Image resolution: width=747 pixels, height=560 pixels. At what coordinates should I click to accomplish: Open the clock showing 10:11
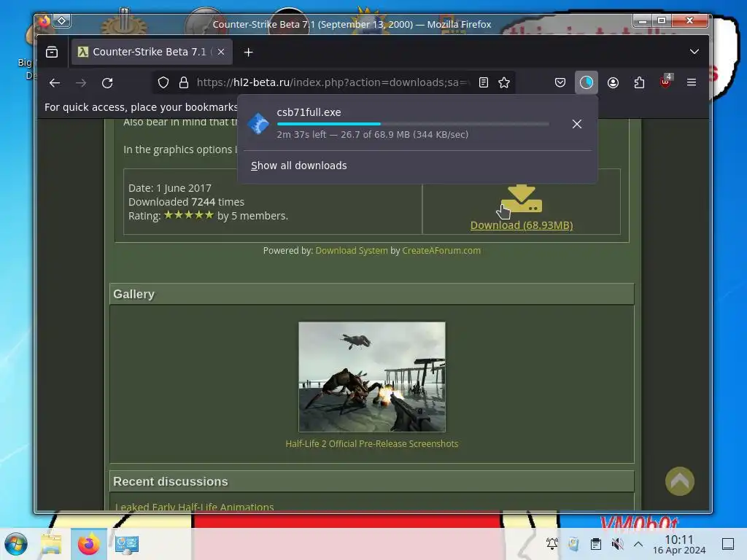[x=679, y=544]
